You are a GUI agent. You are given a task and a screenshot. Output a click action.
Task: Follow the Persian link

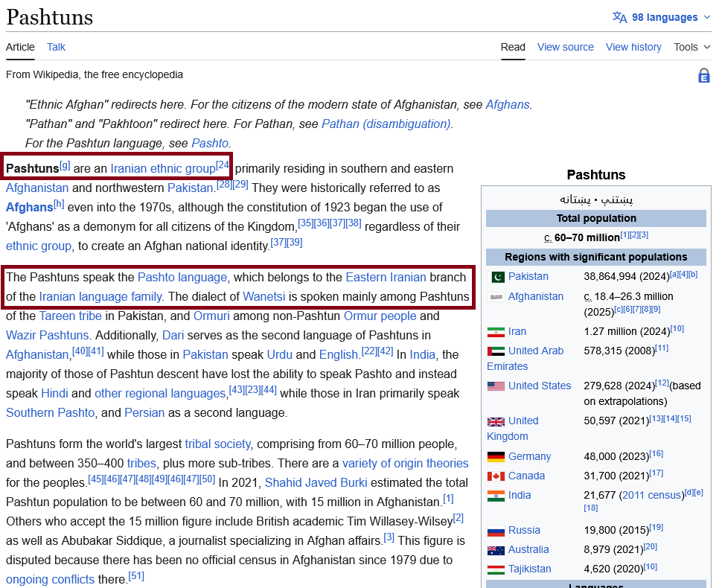144,412
